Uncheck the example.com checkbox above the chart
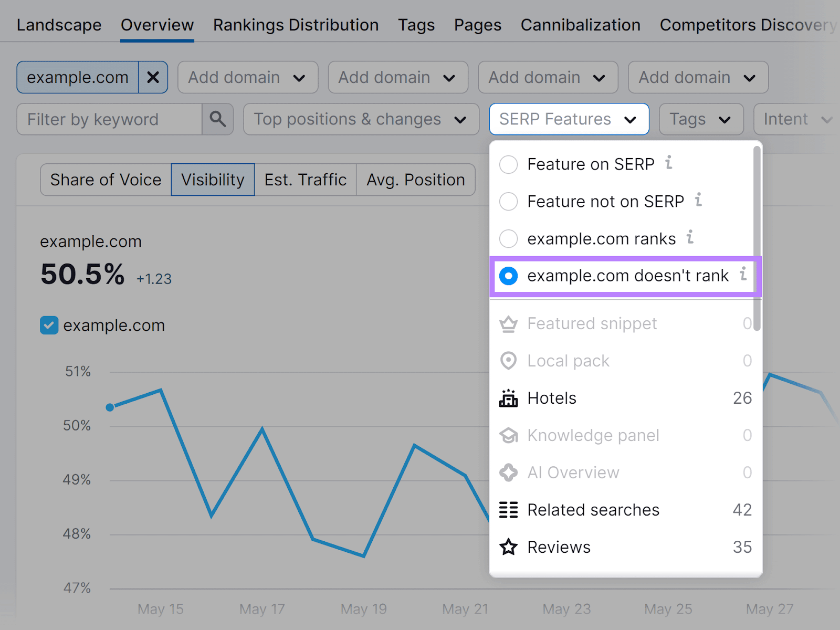840x630 pixels. (x=48, y=325)
